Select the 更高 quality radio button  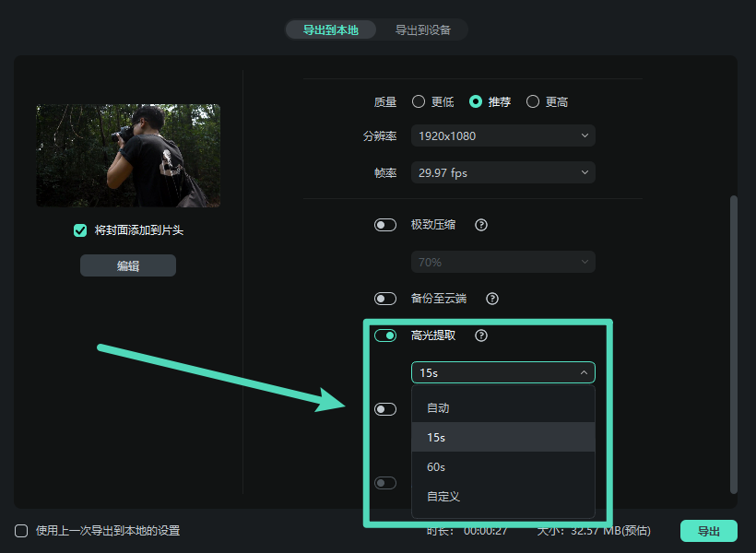[531, 101]
